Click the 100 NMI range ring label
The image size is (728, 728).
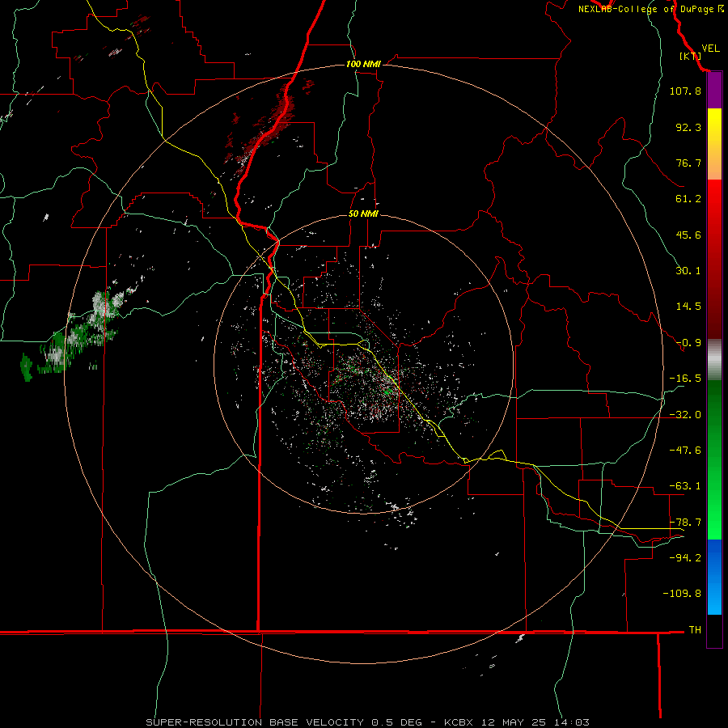pos(363,64)
